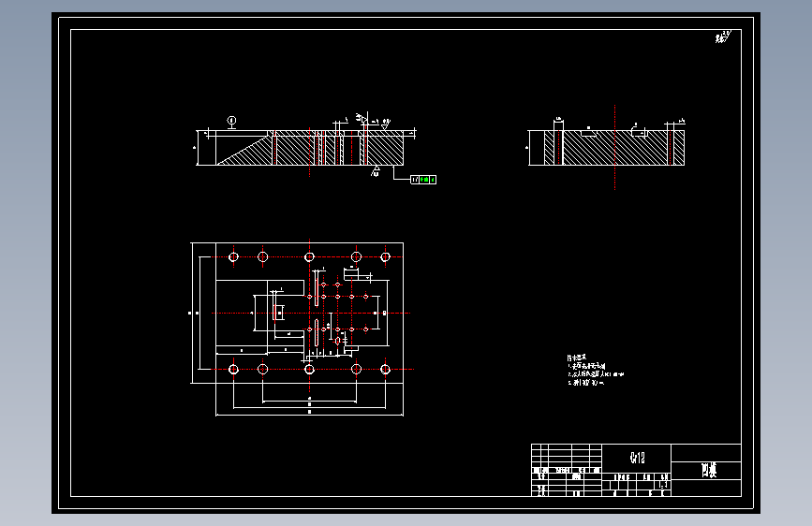Screen dimensions: 812x526
Task: Select the green geometric tolerance frame
Action: click(x=423, y=180)
